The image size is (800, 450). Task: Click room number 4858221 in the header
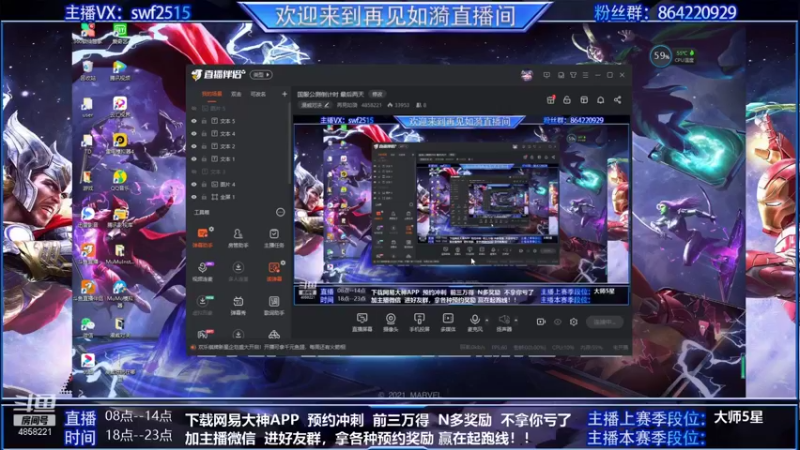click(x=371, y=105)
